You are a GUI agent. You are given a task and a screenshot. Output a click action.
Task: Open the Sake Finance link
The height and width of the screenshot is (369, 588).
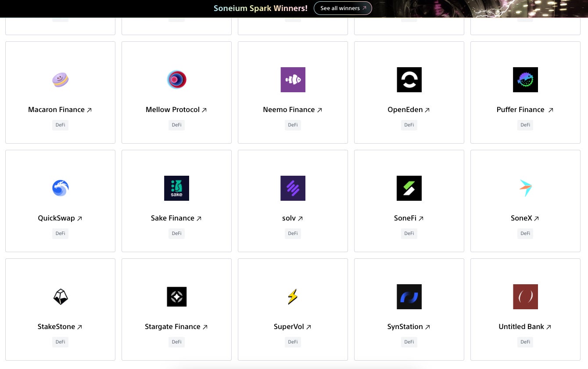[176, 218]
